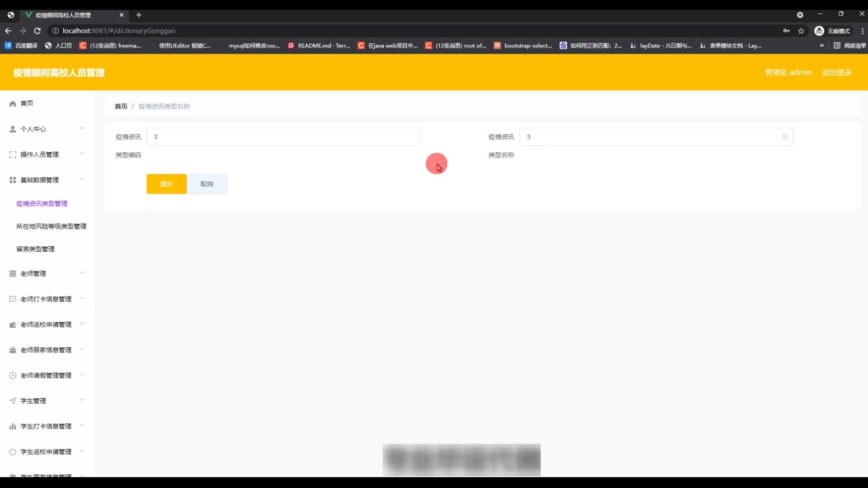Expand the 老师管理 submenu chevron
Screen dimensions: 868x488
82,273
